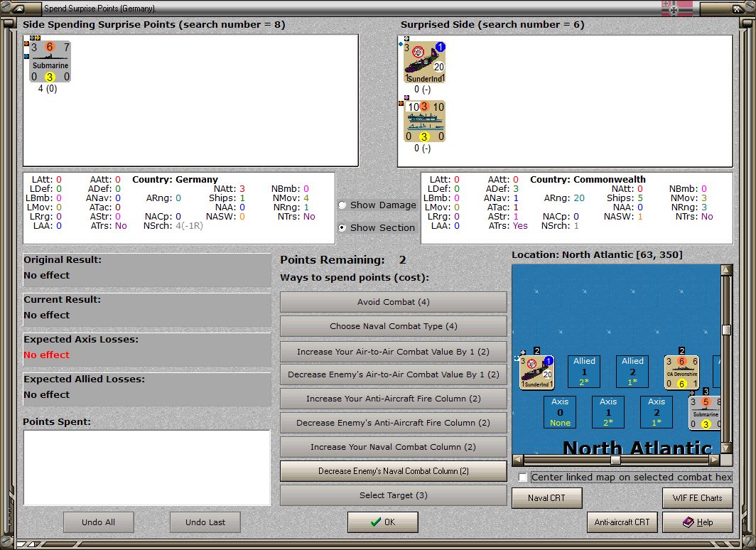Click the map scroll up arrow
Screen dimensions: 756x550
click(x=727, y=270)
